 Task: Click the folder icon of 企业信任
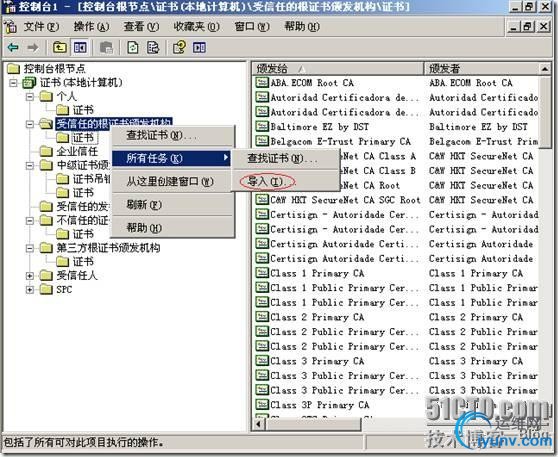click(46, 151)
